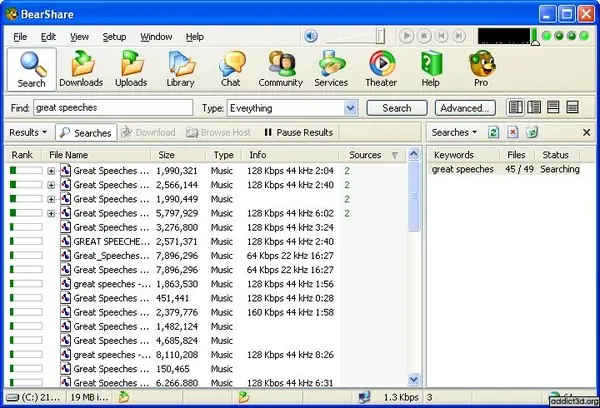Expand the result sized 5,797,929
600x408 pixels.
coord(51,213)
